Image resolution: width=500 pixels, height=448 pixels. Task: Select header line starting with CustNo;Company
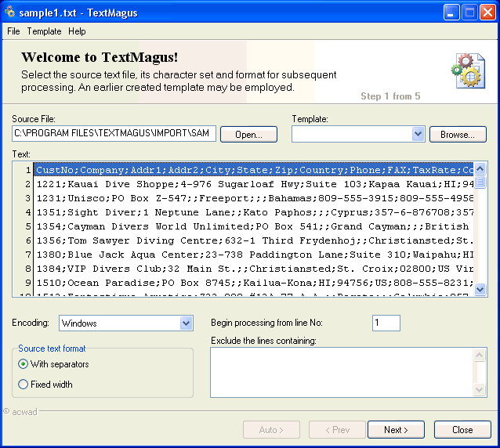254,170
